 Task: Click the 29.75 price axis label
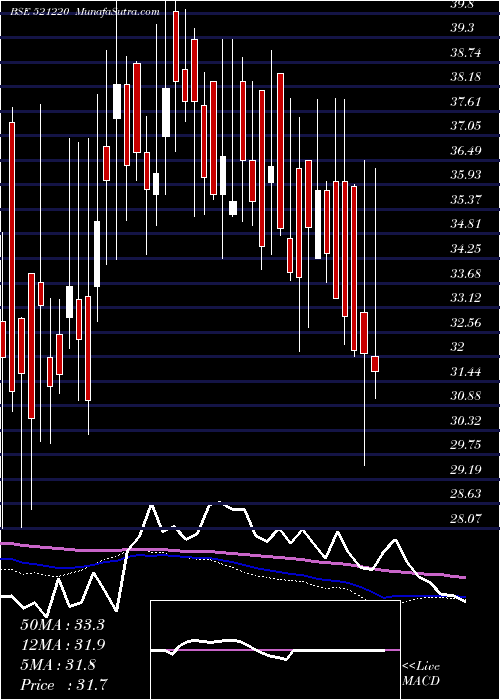tap(466, 445)
